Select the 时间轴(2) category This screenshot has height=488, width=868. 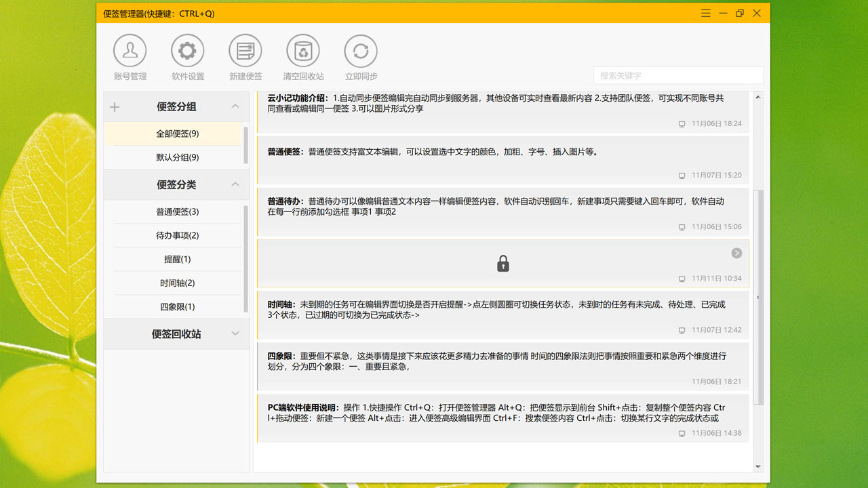pos(176,283)
